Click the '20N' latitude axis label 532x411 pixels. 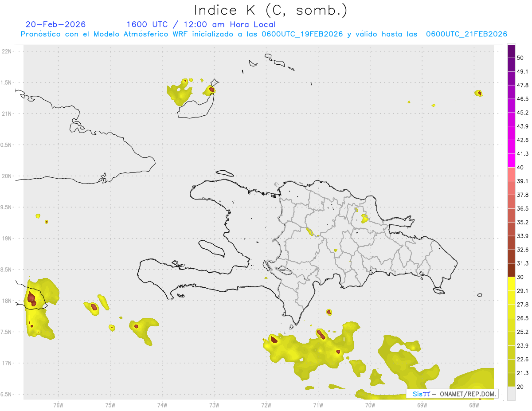click(x=7, y=176)
